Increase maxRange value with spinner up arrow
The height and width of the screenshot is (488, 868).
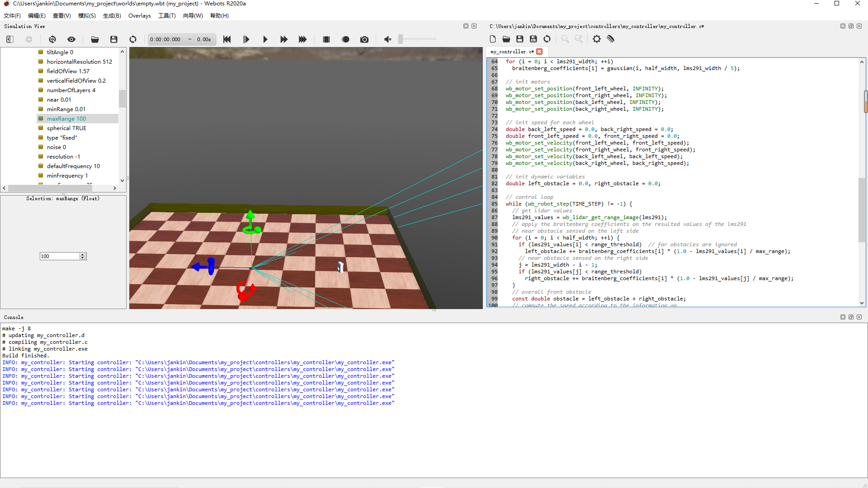pyautogui.click(x=83, y=254)
